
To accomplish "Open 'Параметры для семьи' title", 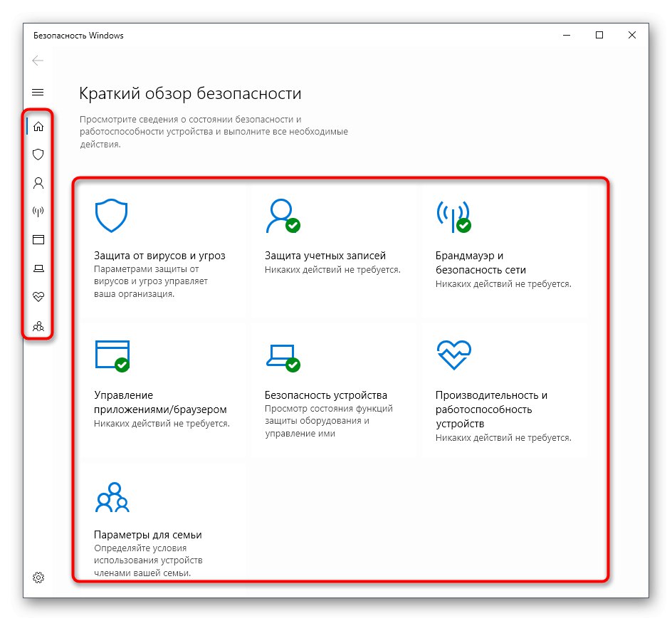I will click(x=148, y=535).
